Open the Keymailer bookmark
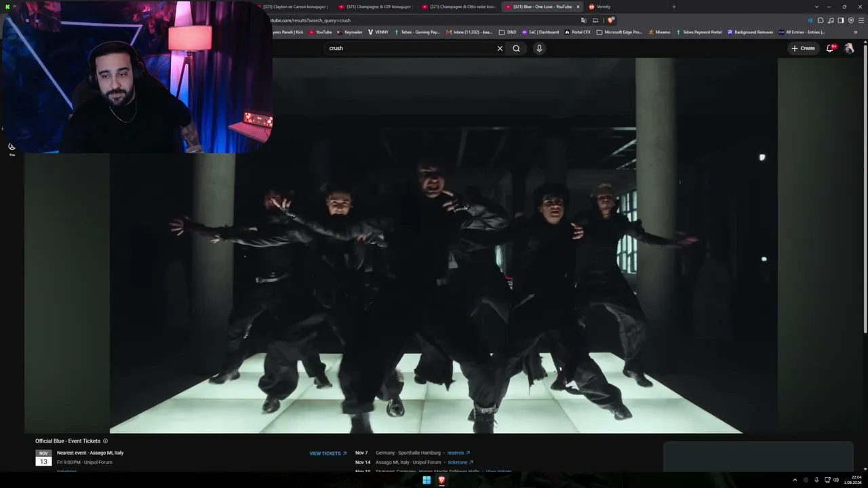 (350, 32)
